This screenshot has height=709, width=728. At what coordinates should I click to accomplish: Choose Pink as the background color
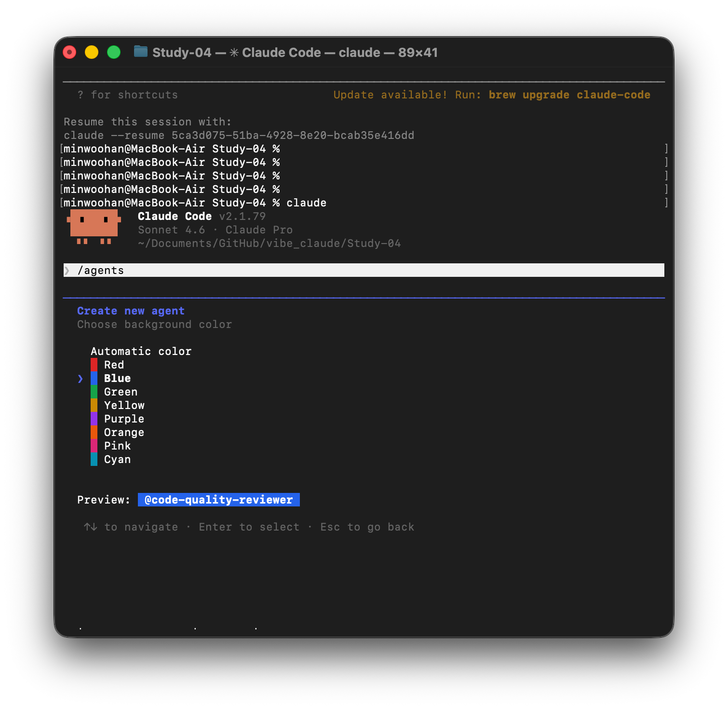pos(117,446)
